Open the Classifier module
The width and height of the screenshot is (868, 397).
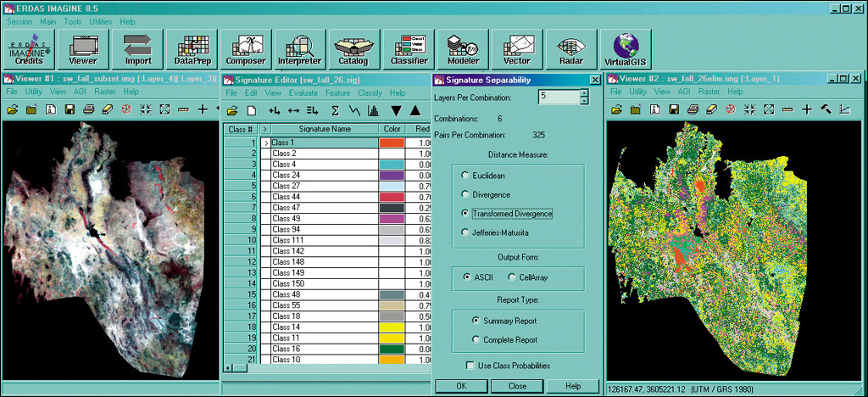409,49
